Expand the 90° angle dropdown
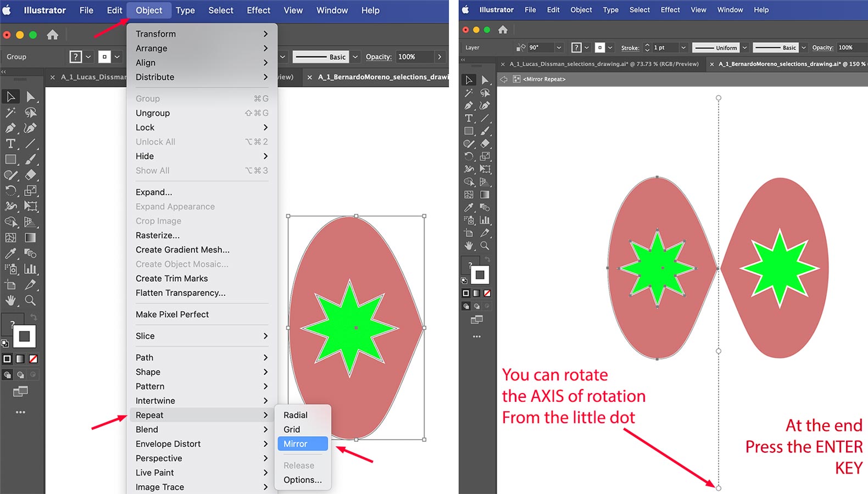 (559, 48)
